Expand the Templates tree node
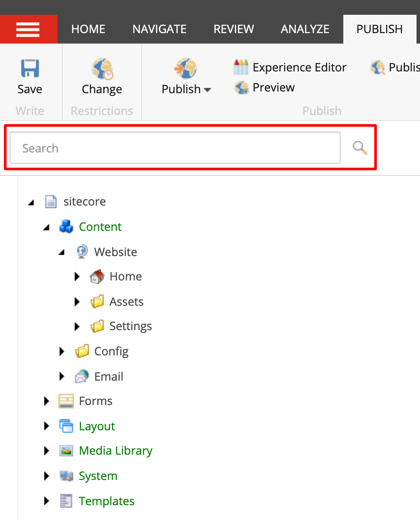Screen dimensions: 420x520 coord(47,501)
